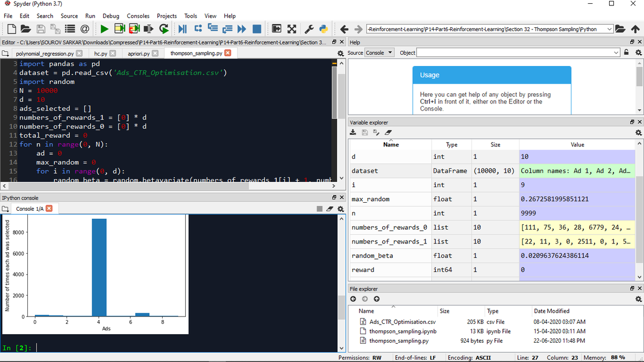Sort variables by Type column header

451,145
